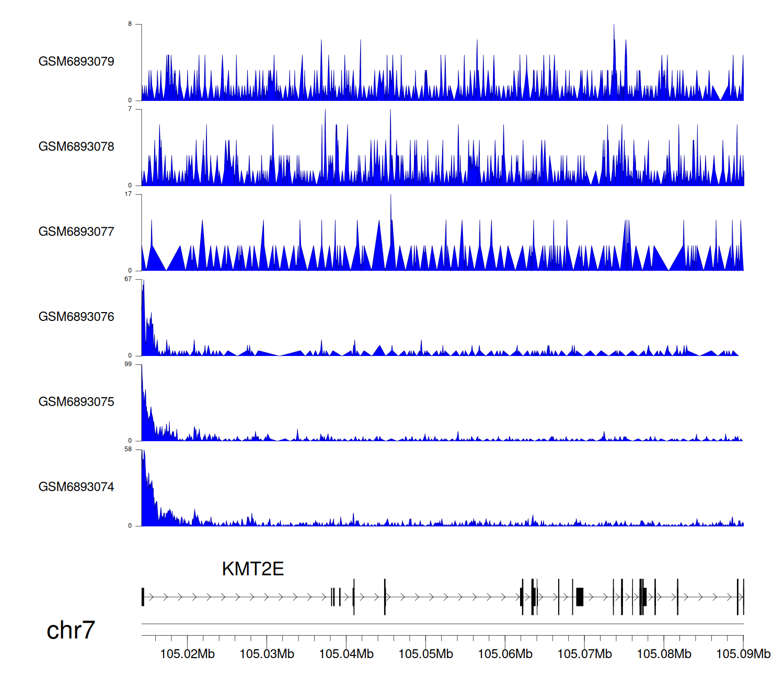
Task: Select the 105.08Mb axis label
Action: coord(664,654)
